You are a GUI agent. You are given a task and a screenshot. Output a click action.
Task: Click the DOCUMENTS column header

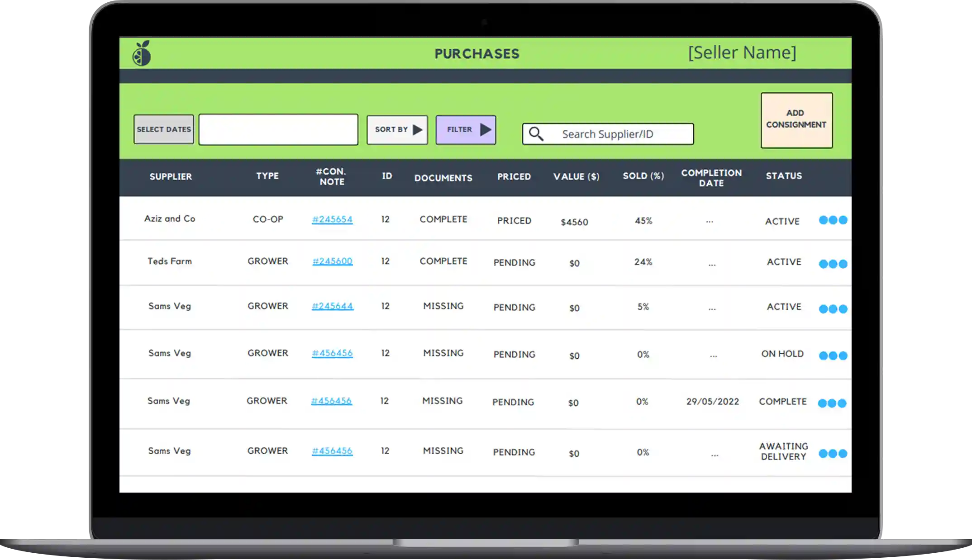point(443,178)
